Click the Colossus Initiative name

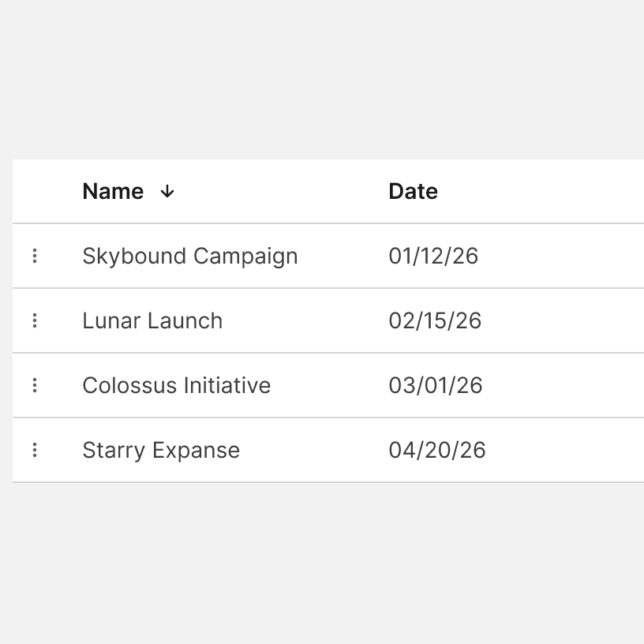coord(176,385)
